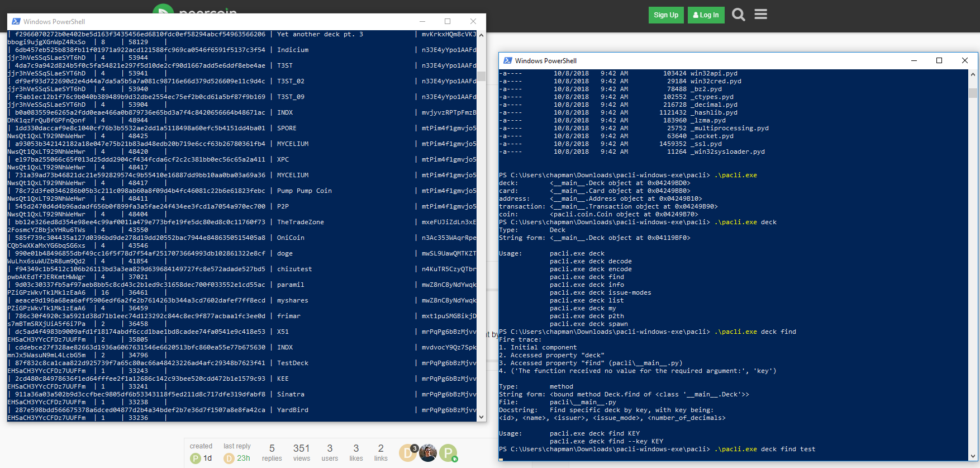Click scrollbar thumb in deck-list PowerShell window
The width and height of the screenshot is (980, 468).
coord(481,76)
